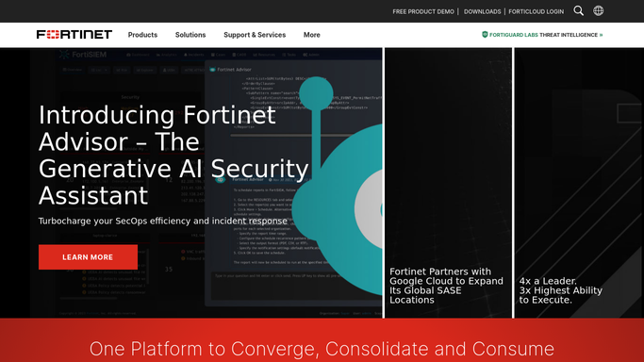Click the Fortinet logo
644x362 pixels.
pyautogui.click(x=74, y=35)
